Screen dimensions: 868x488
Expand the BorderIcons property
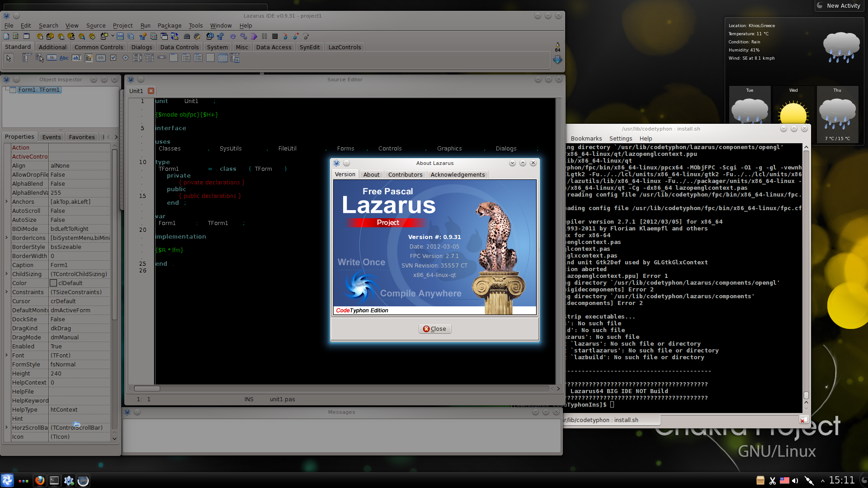[6, 238]
